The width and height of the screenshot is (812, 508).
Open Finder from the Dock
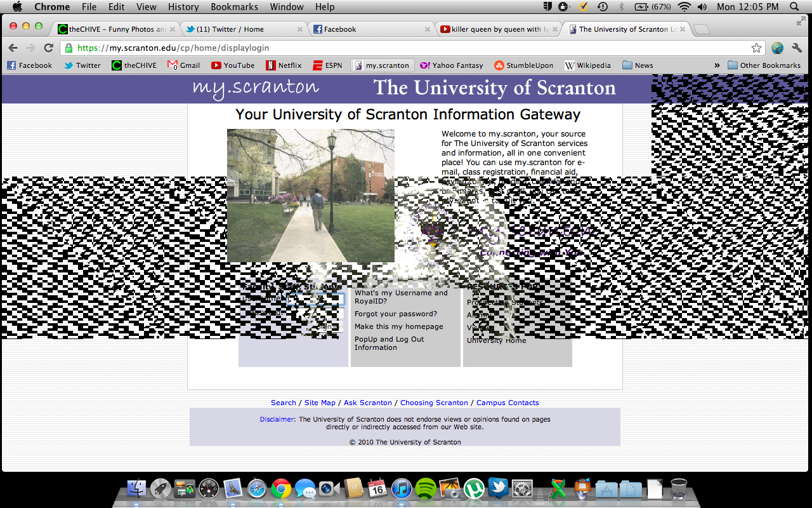coord(136,488)
